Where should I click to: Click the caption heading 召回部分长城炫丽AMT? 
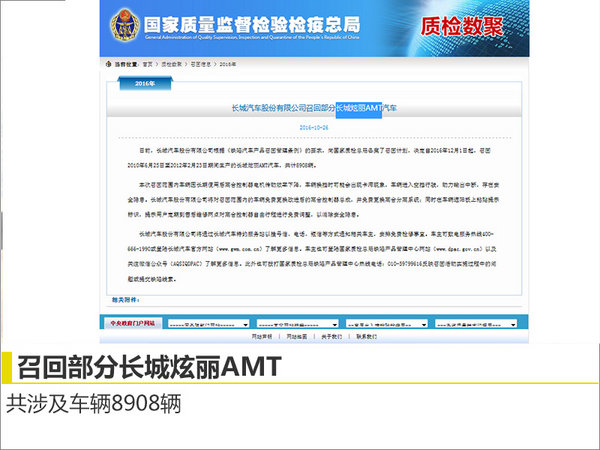tap(150, 367)
